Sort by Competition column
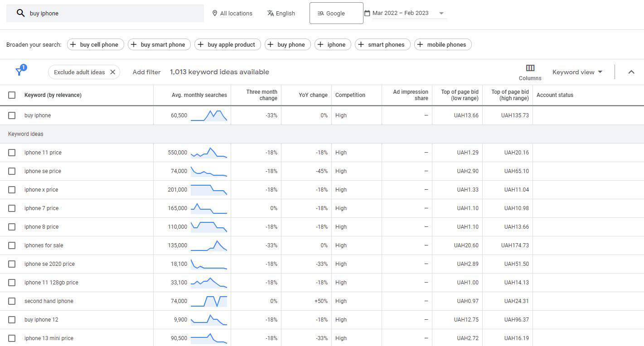Image resolution: width=644 pixels, height=346 pixels. click(x=350, y=95)
